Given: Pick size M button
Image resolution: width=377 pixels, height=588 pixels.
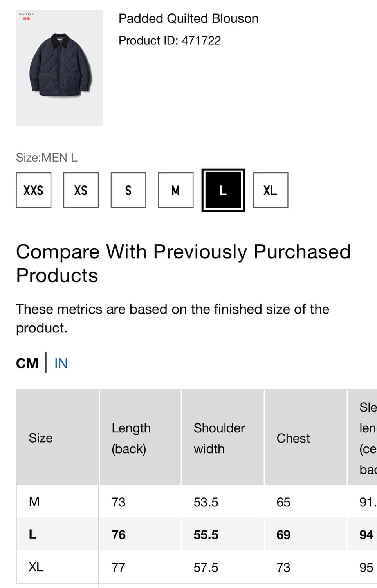Looking at the screenshot, I should pyautogui.click(x=176, y=190).
